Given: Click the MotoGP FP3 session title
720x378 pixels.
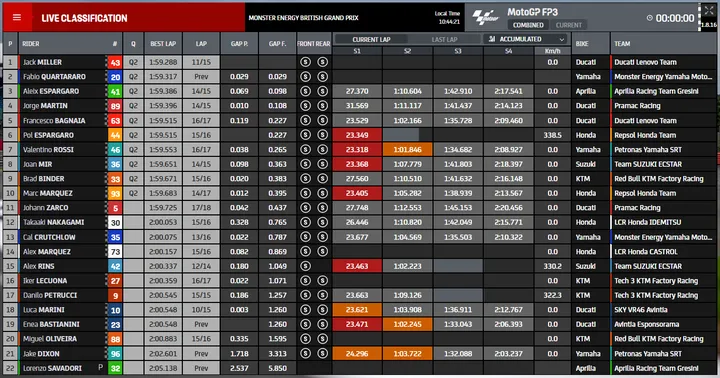Looking at the screenshot, I should pyautogui.click(x=533, y=12).
